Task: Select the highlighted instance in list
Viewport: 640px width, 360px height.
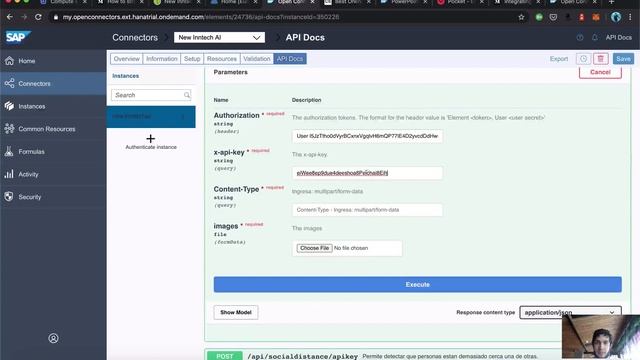Action: click(x=151, y=117)
